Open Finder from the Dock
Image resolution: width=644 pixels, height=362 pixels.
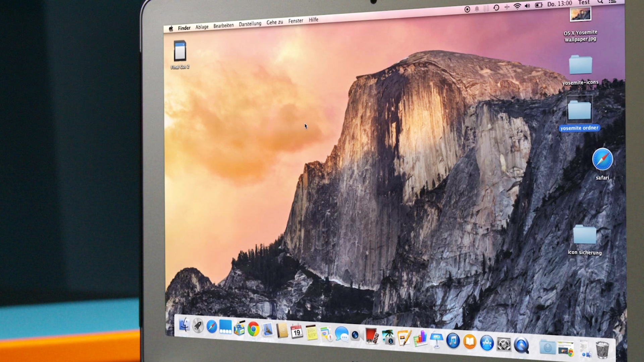pyautogui.click(x=184, y=324)
